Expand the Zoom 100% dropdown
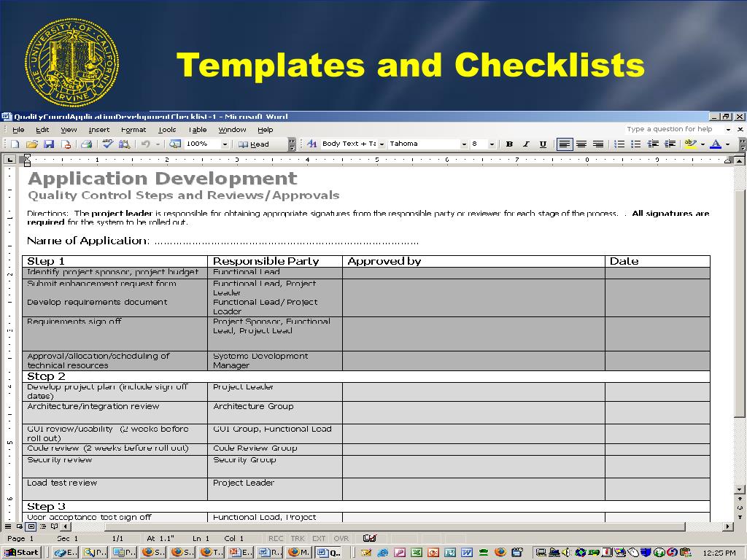The image size is (747, 560). [x=225, y=144]
